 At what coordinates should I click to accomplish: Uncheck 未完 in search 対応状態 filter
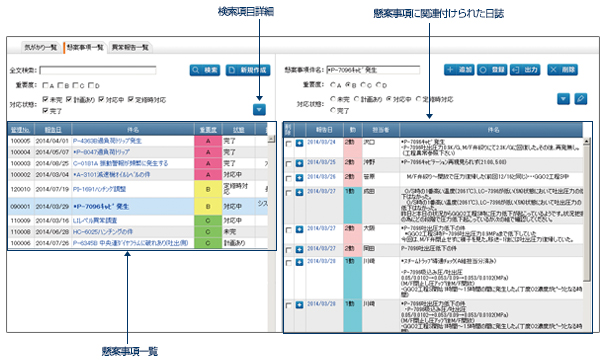[45, 99]
